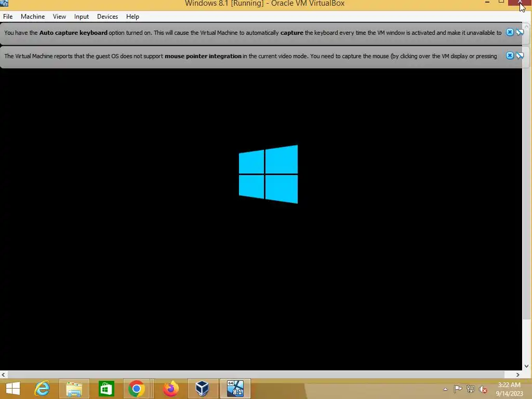The width and height of the screenshot is (532, 399).
Task: Click the horizontal scrollbar right arrow
Action: tap(518, 375)
